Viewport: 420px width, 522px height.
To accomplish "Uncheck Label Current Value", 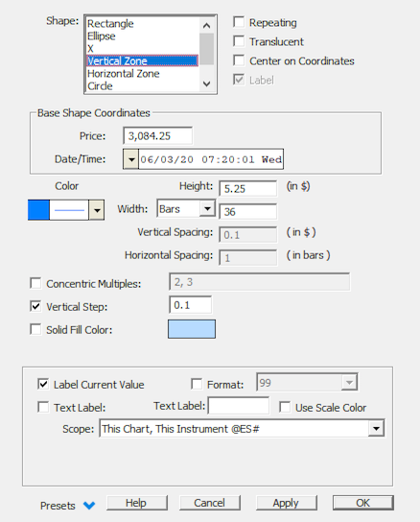I will click(43, 384).
